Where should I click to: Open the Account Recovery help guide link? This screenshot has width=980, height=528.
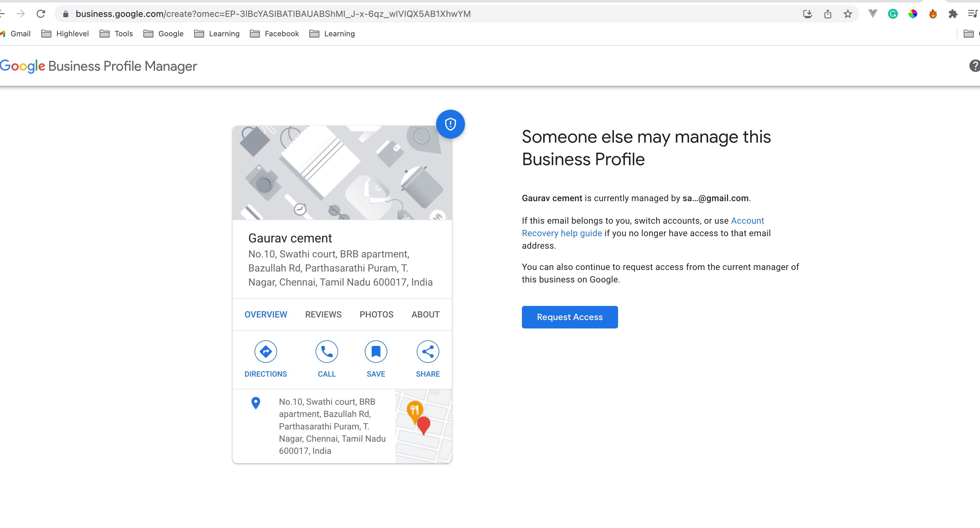tap(561, 233)
